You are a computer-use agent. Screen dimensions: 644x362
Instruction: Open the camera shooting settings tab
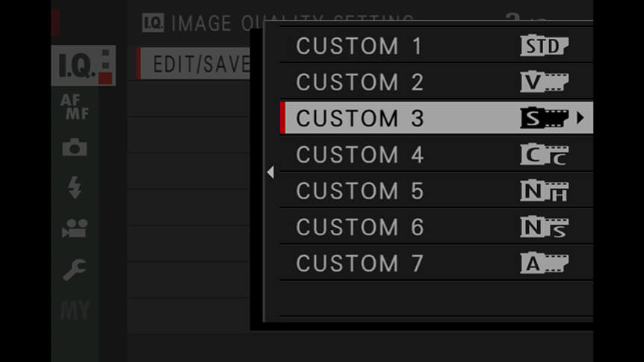point(75,147)
